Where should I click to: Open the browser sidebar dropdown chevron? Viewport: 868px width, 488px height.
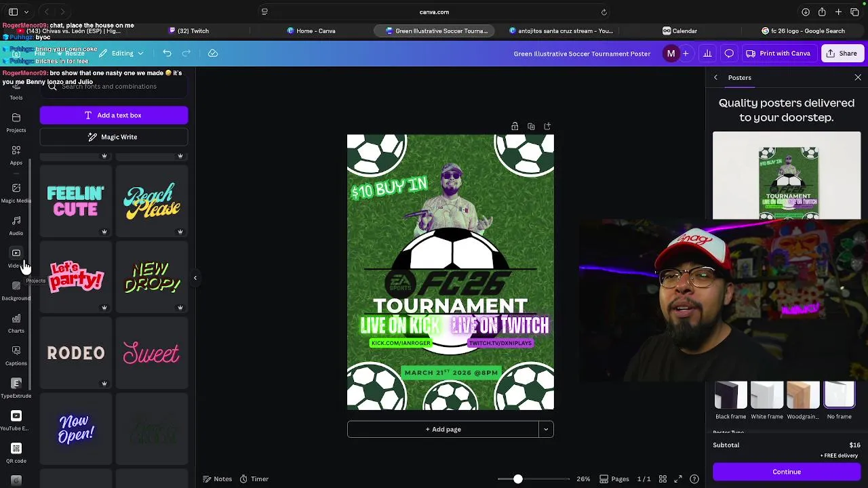[26, 12]
